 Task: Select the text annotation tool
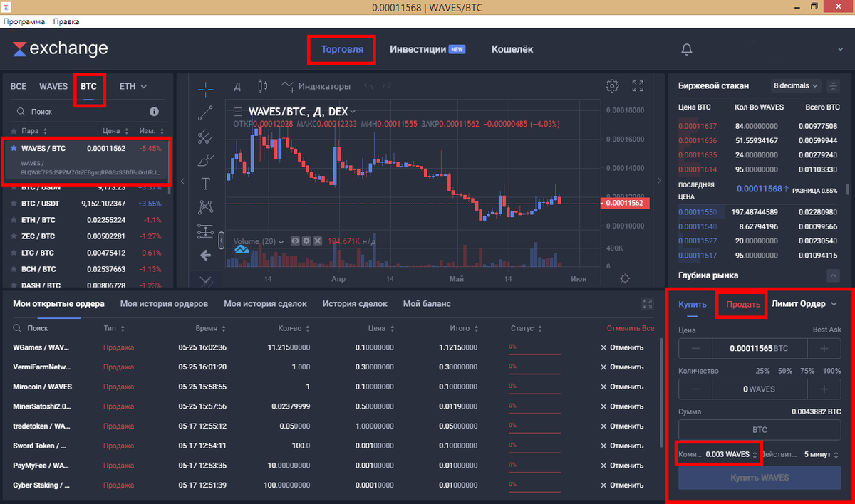(205, 184)
